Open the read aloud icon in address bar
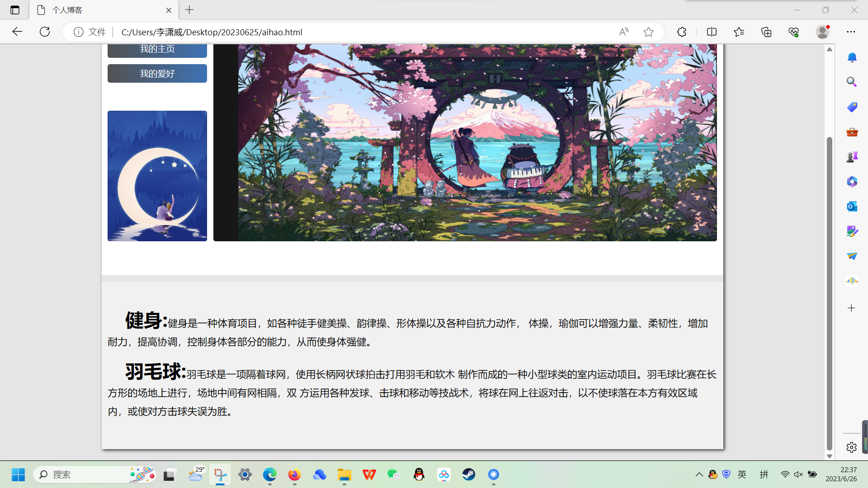Screen dimensions: 868x488 [x=624, y=32]
